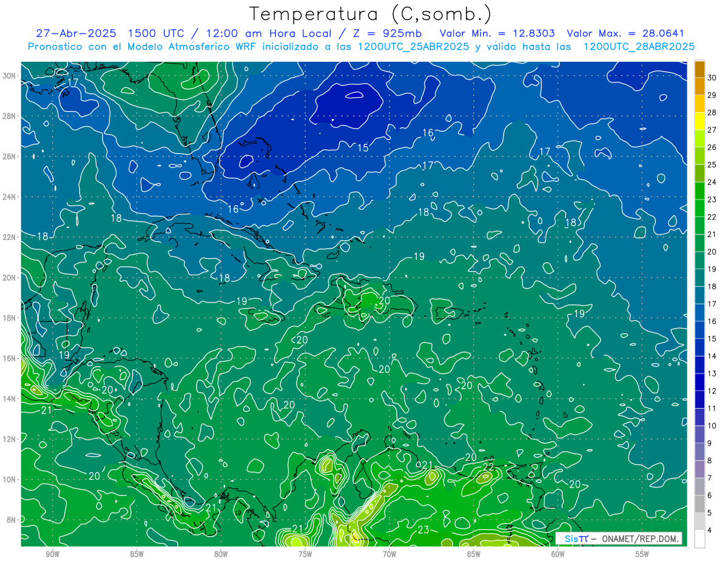Click the '24' label on the color scale
728x562 pixels.
712,182
